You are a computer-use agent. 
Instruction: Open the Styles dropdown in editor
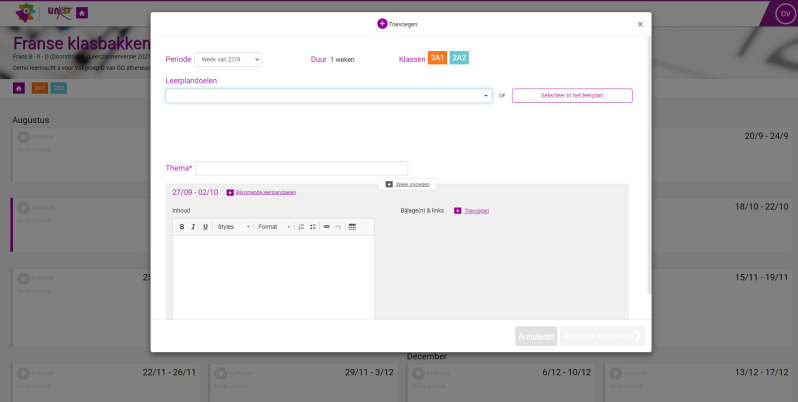tap(233, 227)
